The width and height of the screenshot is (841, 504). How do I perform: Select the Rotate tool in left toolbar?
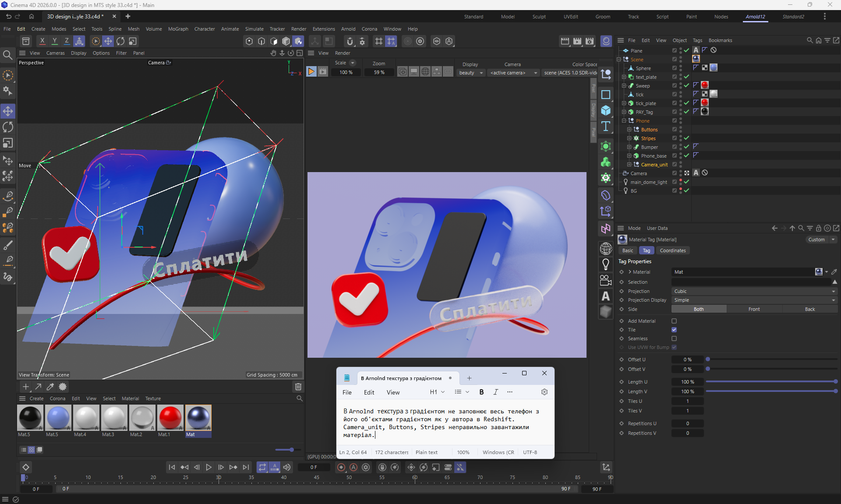click(8, 127)
